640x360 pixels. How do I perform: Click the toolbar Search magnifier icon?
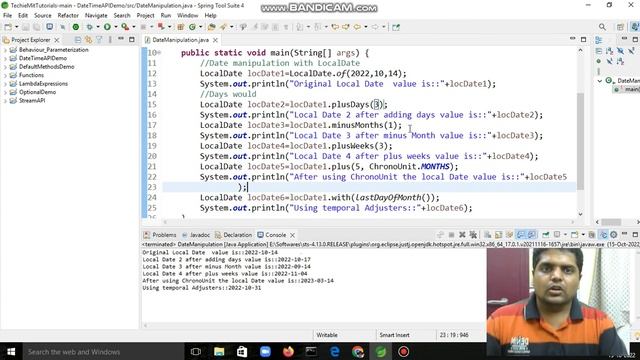(602, 27)
